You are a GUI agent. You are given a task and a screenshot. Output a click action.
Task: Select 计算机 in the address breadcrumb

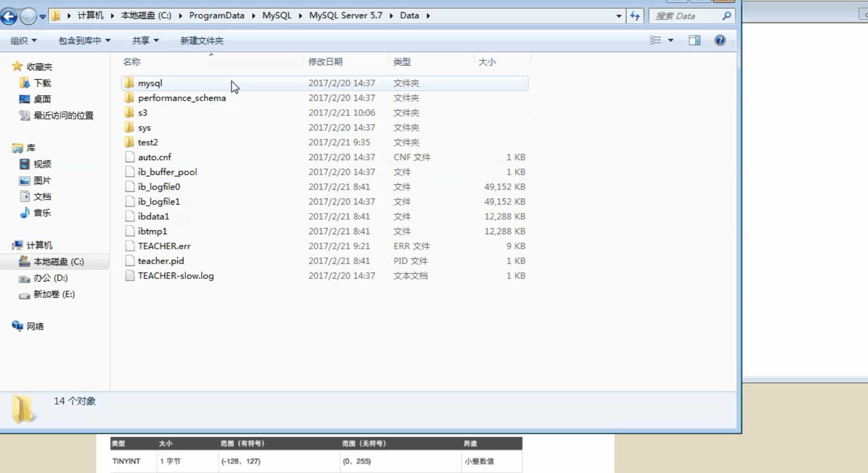point(90,16)
